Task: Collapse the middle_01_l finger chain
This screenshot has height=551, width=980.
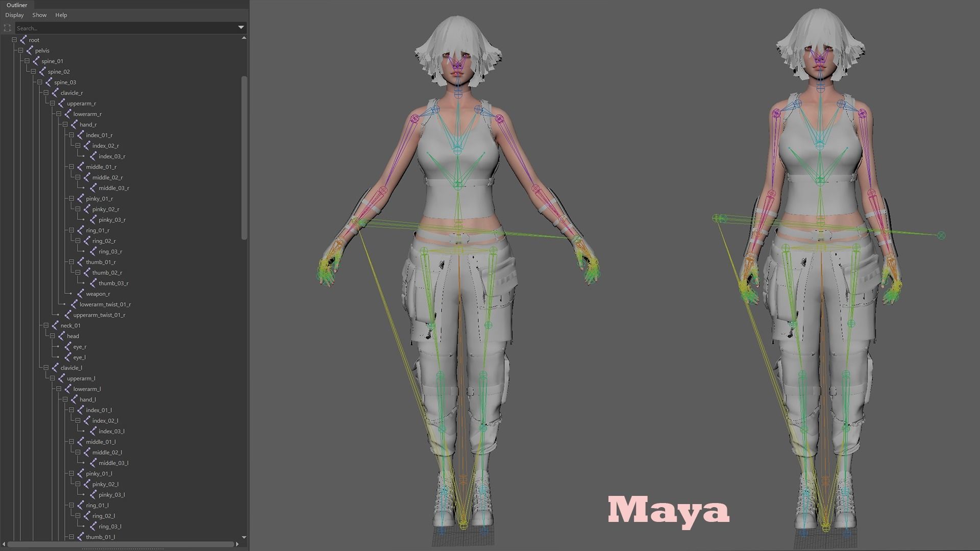Action: point(71,442)
